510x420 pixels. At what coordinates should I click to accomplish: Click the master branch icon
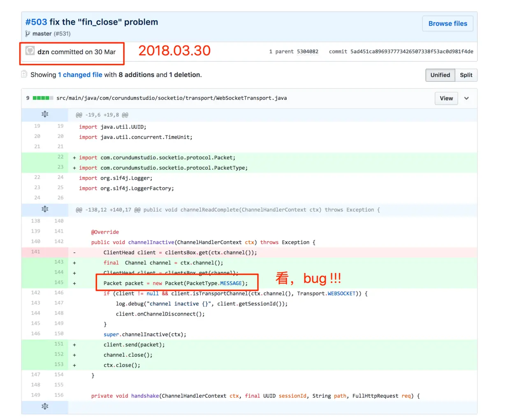28,34
